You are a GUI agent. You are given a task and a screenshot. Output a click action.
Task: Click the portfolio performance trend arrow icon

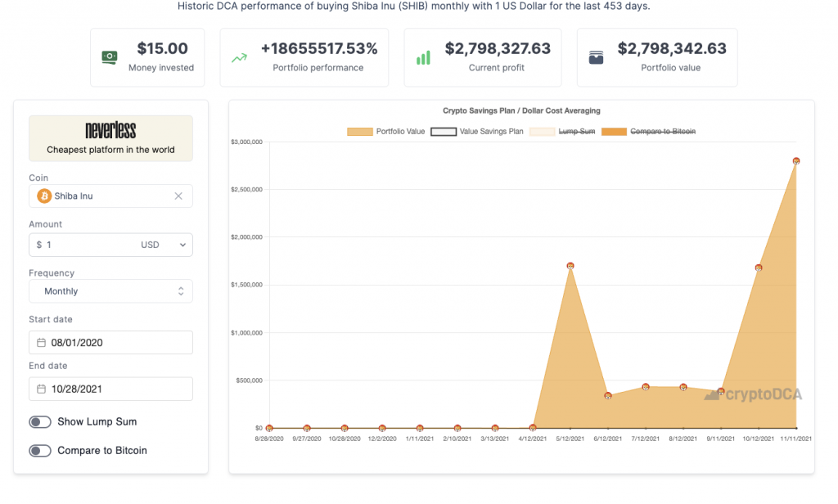[240, 58]
